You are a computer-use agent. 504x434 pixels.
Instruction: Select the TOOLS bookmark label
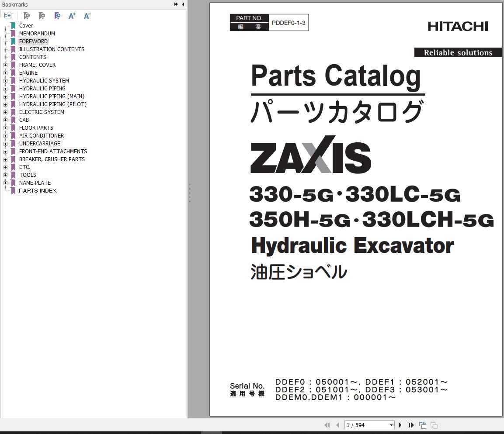(28, 175)
